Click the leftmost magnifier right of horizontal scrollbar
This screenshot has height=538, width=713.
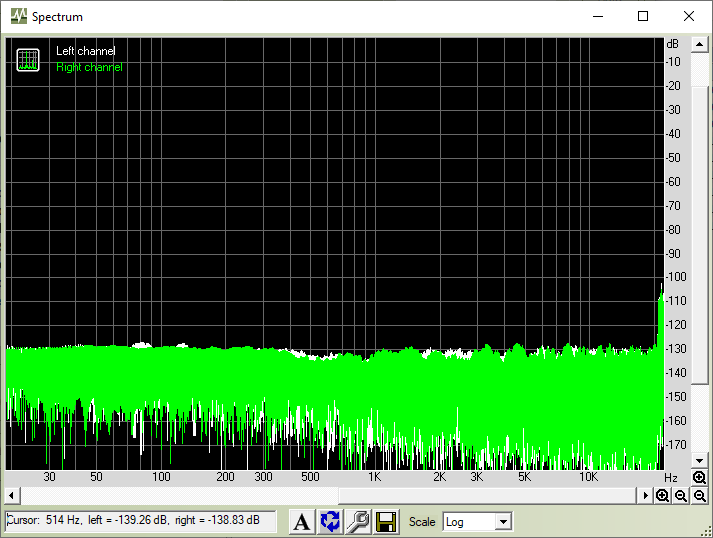(x=663, y=496)
